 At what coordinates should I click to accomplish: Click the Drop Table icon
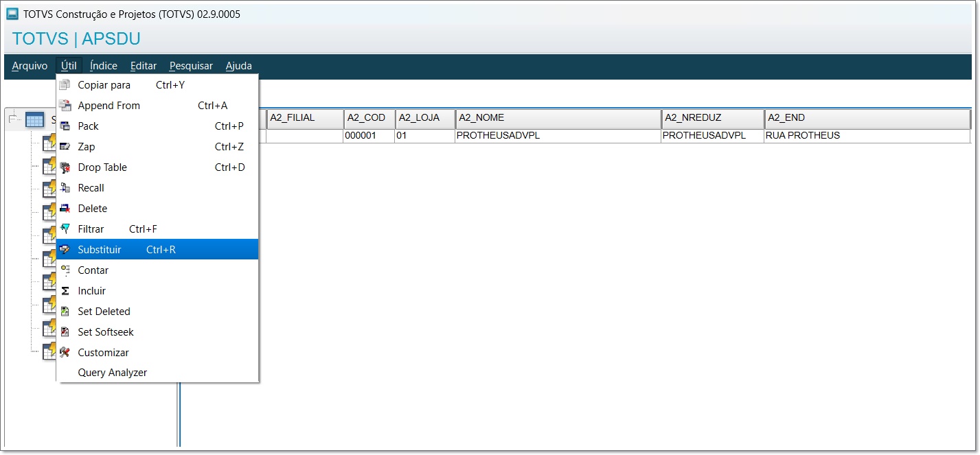click(x=65, y=167)
